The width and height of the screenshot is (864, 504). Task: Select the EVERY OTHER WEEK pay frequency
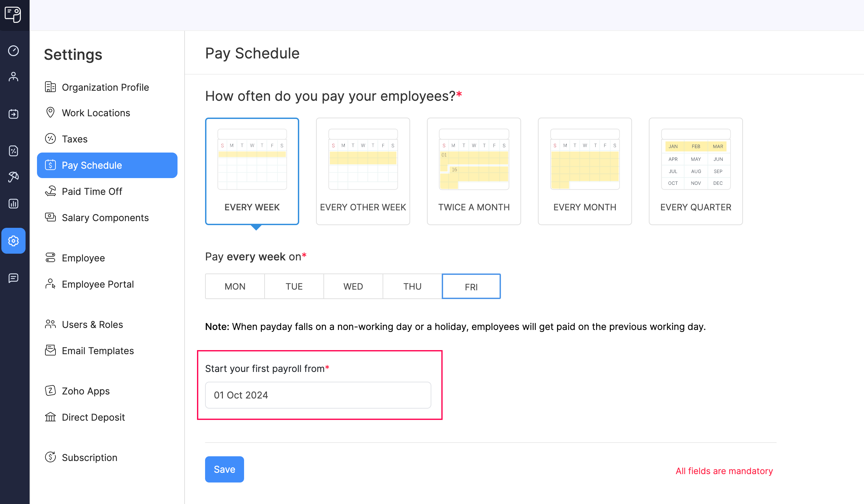tap(363, 172)
